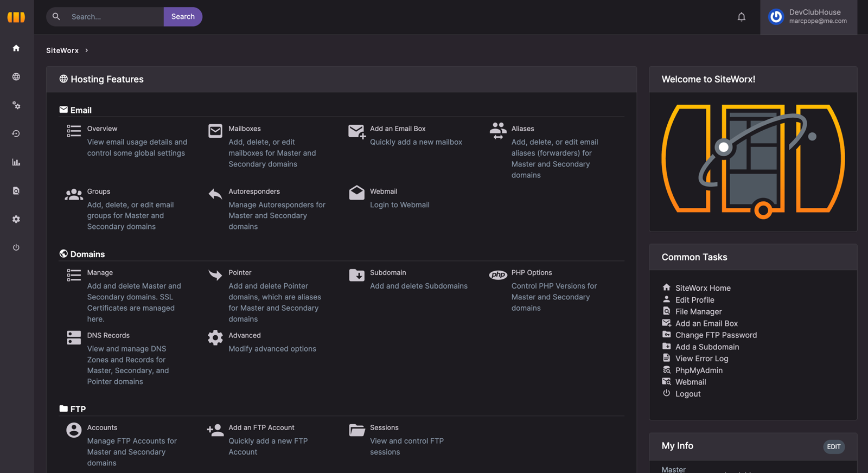Click the FTP section heading
Screen dimensions: 868x473
78,410
